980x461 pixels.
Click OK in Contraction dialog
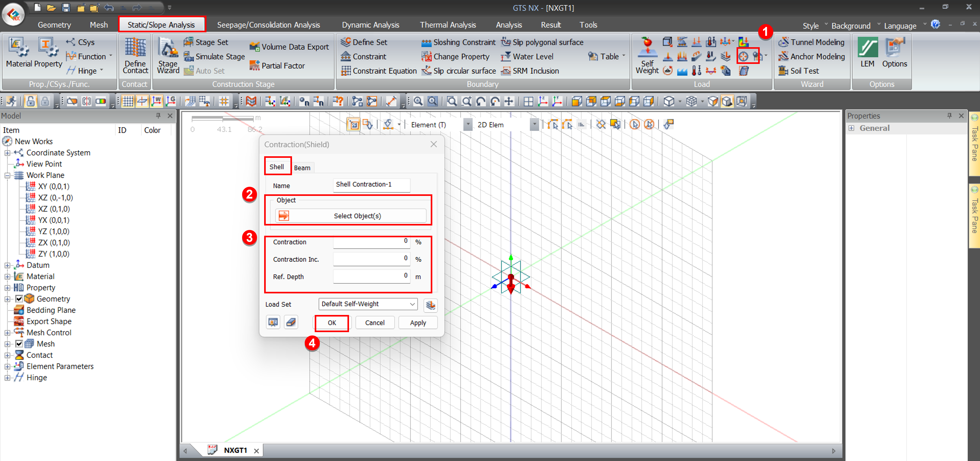coord(332,323)
